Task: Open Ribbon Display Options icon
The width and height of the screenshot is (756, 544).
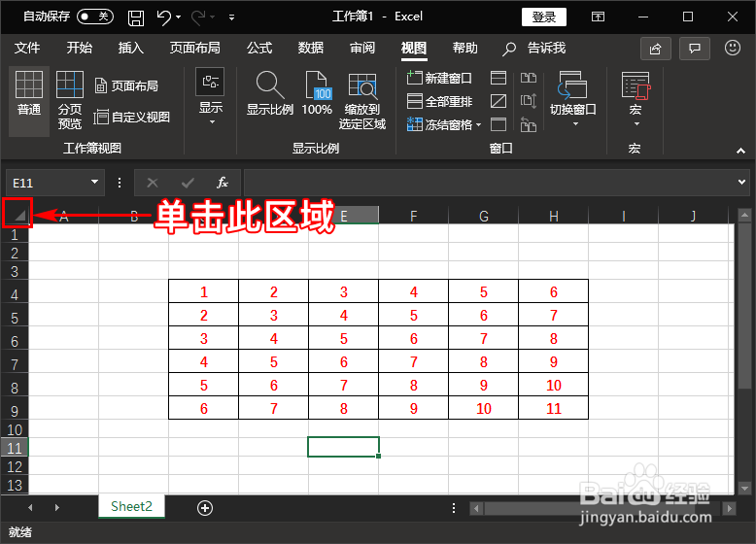Action: (x=598, y=17)
